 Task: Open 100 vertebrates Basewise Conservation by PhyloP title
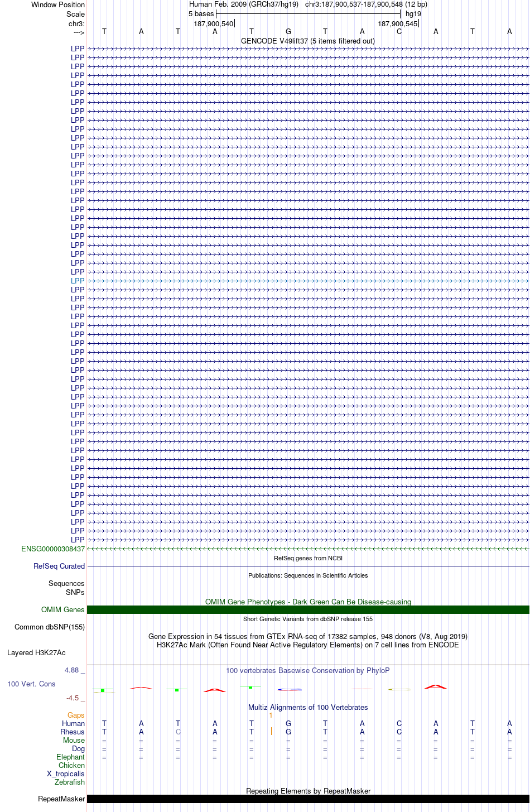pos(308,670)
